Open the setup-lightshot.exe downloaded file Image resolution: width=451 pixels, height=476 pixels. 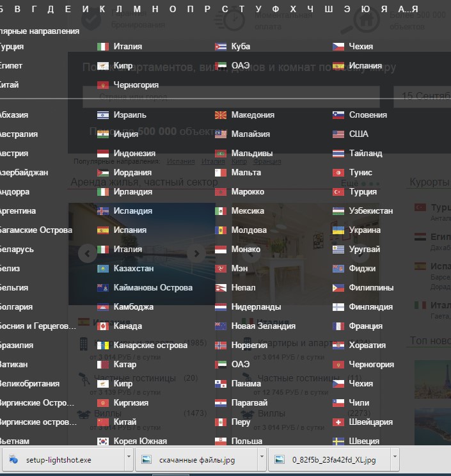click(x=58, y=459)
